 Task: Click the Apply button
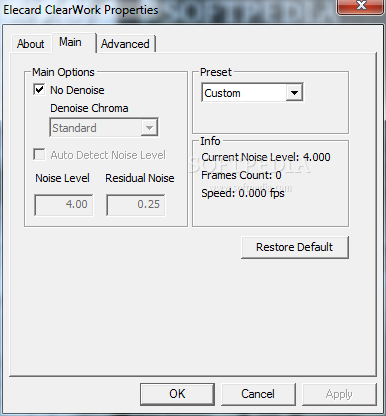pyautogui.click(x=339, y=394)
